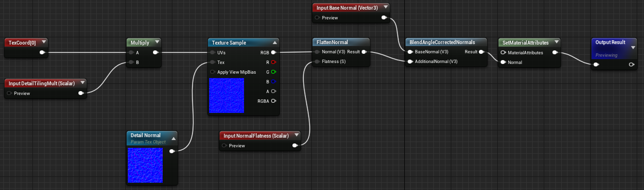Image resolution: width=644 pixels, height=190 pixels.
Task: Select the Multiply node title
Action: (x=140, y=43)
